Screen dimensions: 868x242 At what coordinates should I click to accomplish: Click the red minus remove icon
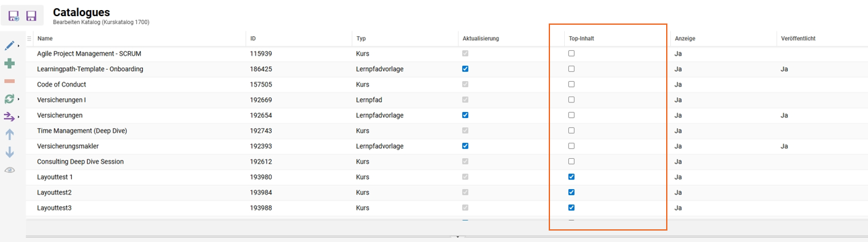[x=9, y=81]
